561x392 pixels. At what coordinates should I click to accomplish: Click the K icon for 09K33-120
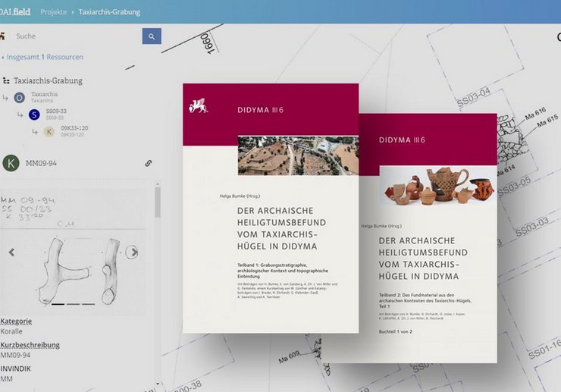pos(49,132)
